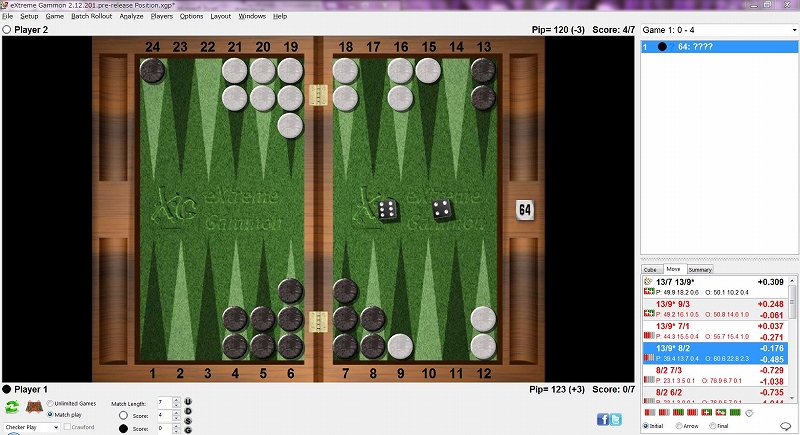Viewport: 800px width, 435px height.
Task: Select move row 8/2 6/2
Action: 714,394
